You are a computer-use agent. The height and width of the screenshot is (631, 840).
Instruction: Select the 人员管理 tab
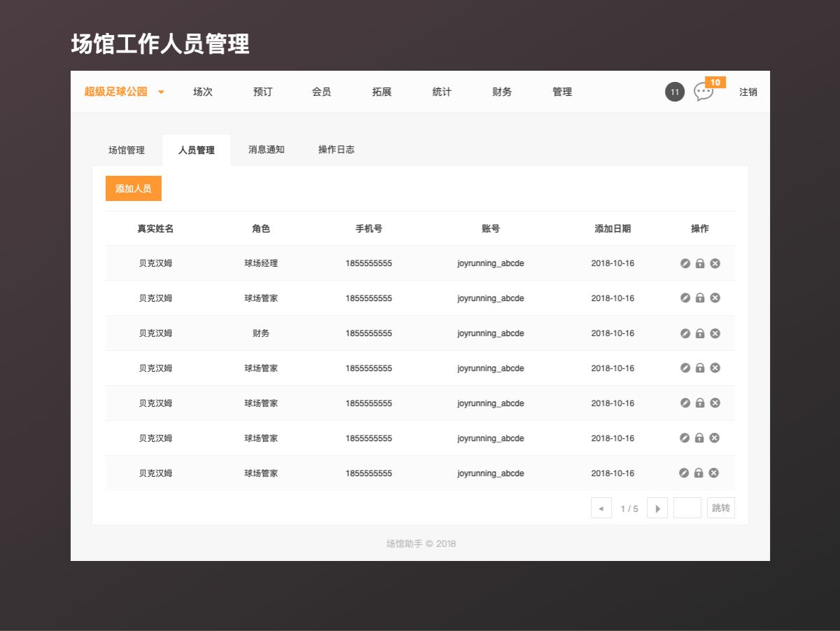pos(197,150)
